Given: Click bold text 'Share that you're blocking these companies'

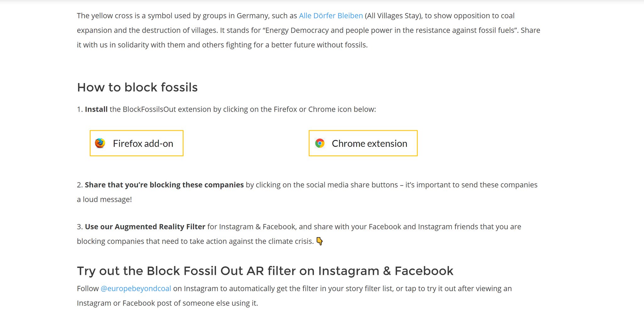Looking at the screenshot, I should click(x=164, y=185).
